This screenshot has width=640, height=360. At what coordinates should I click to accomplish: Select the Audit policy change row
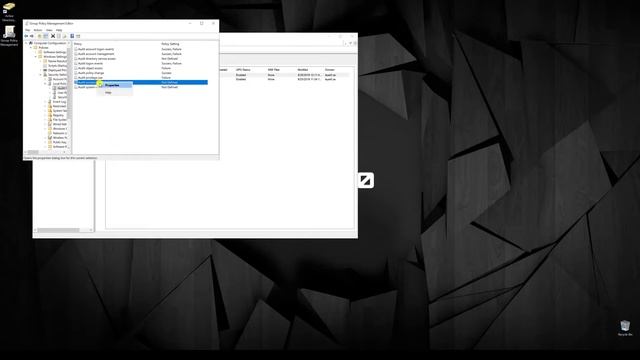pyautogui.click(x=140, y=73)
